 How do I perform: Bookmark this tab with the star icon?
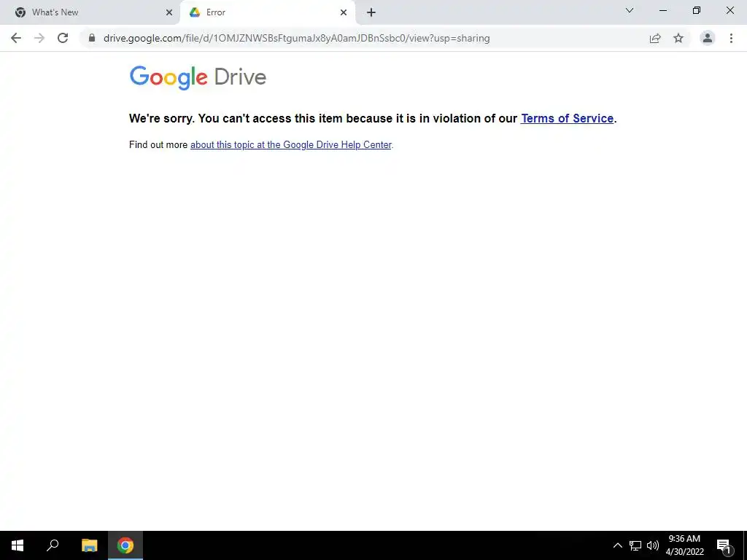coord(678,38)
